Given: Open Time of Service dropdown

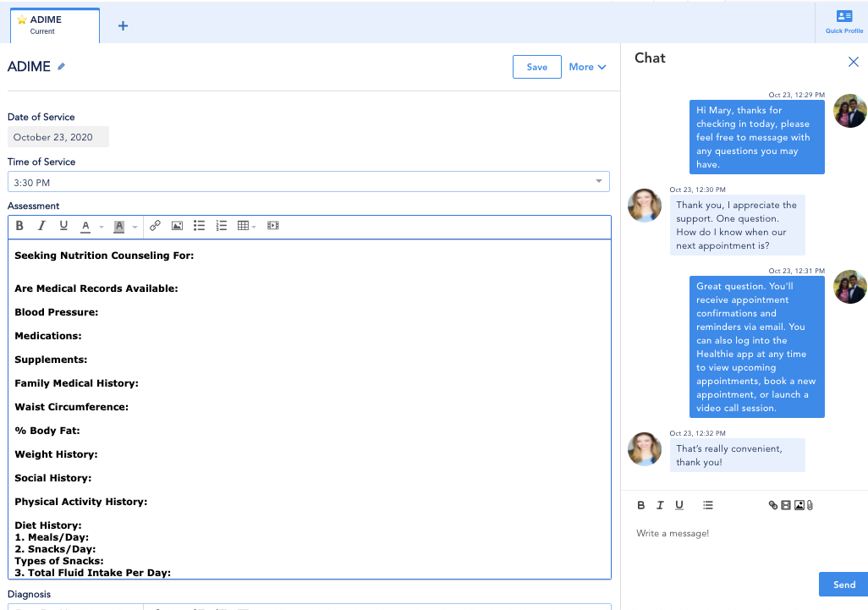Looking at the screenshot, I should coord(308,182).
